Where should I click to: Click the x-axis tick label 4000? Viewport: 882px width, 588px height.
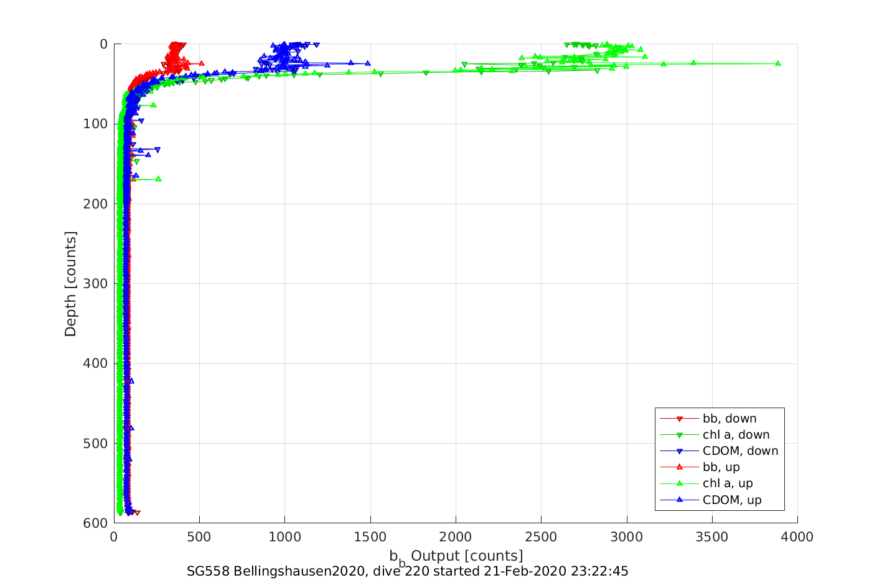[x=797, y=537]
